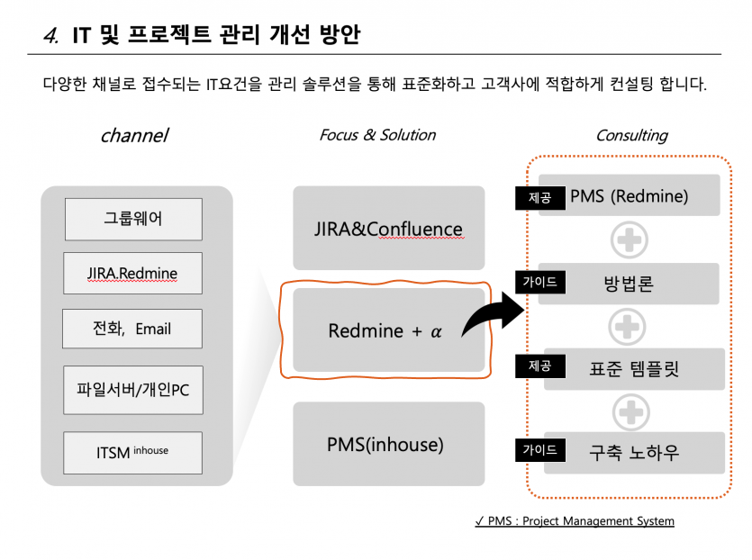The width and height of the screenshot is (752, 560).
Task: Select the '파일서버/개인PC' box
Action: click(x=133, y=390)
